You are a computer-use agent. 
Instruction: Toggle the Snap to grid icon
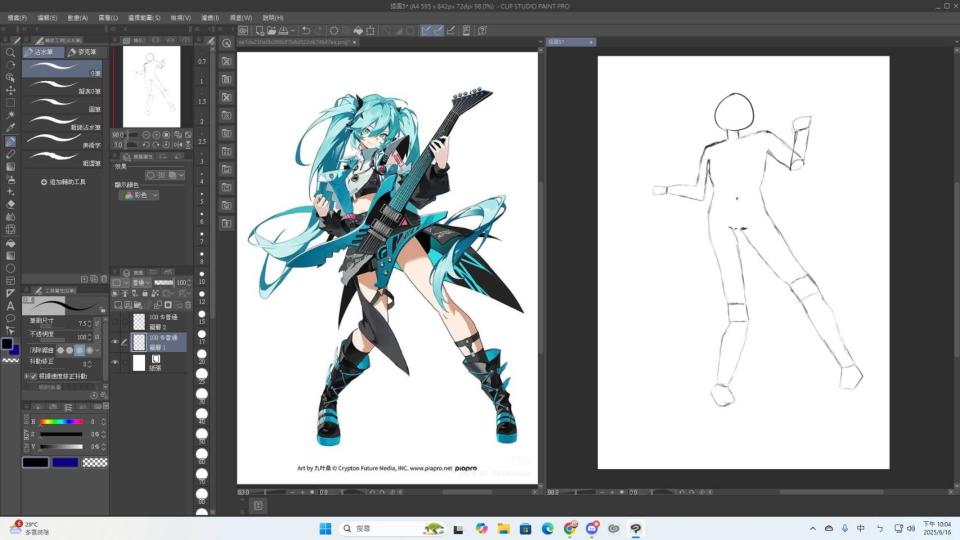[451, 30]
